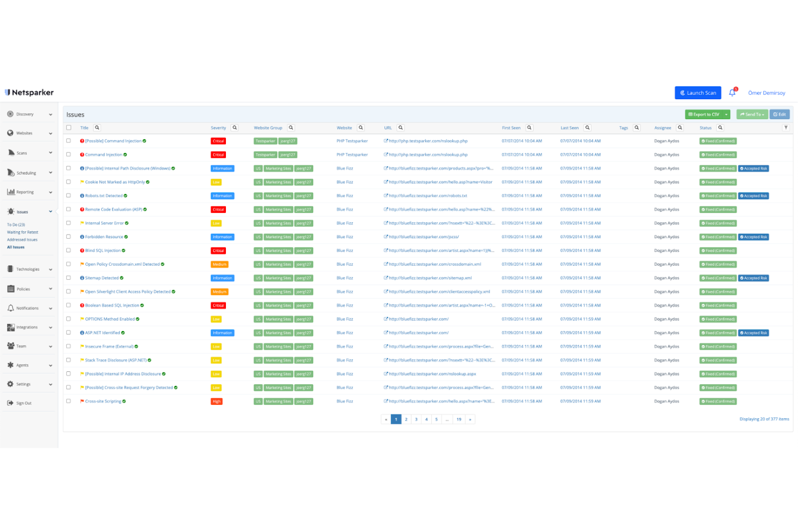Open the Issues bug icon in sidebar
Viewport: 798px width, 532px height.
[10, 211]
